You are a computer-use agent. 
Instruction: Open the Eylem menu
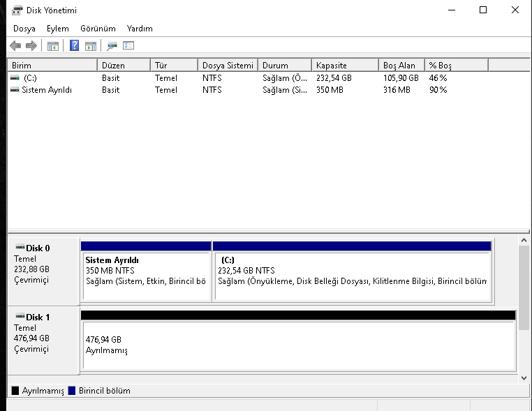[x=57, y=29]
